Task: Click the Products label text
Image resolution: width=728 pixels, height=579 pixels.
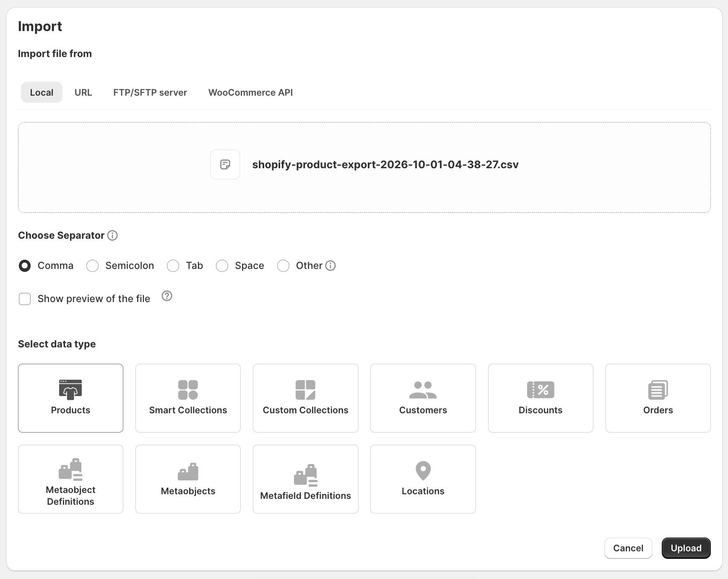Action: point(70,410)
